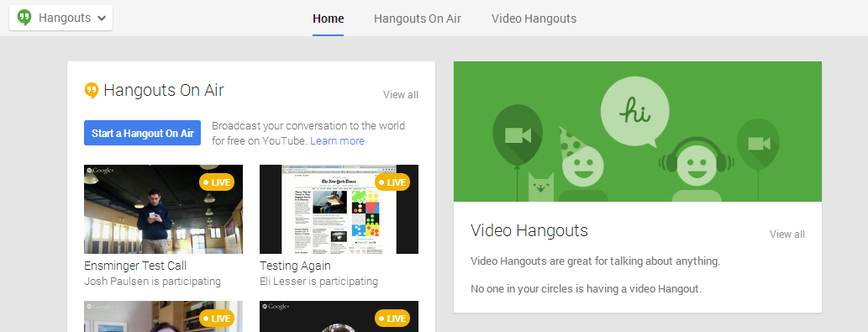This screenshot has width=868, height=332.
Task: Open the Testing Again video thumbnail
Action: (x=339, y=209)
